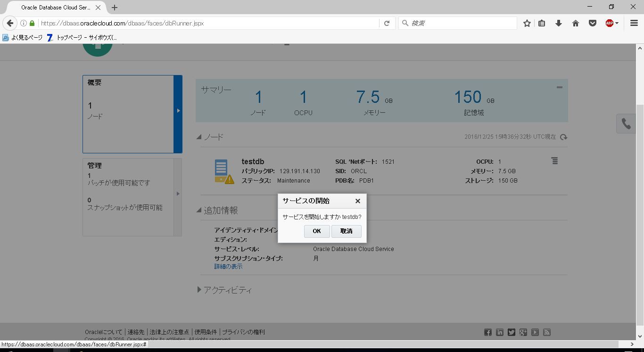The width and height of the screenshot is (644, 352).
Task: Bookmark this page with star icon
Action: (x=527, y=23)
